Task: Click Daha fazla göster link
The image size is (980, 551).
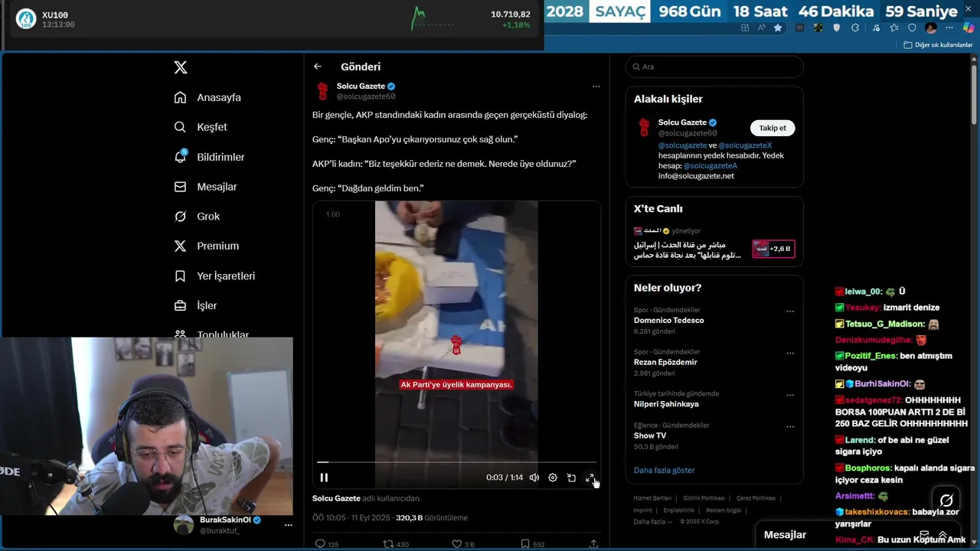Action: click(x=664, y=470)
